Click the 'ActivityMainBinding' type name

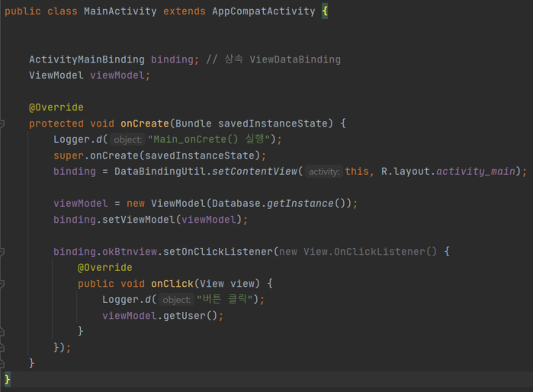pyautogui.click(x=87, y=59)
